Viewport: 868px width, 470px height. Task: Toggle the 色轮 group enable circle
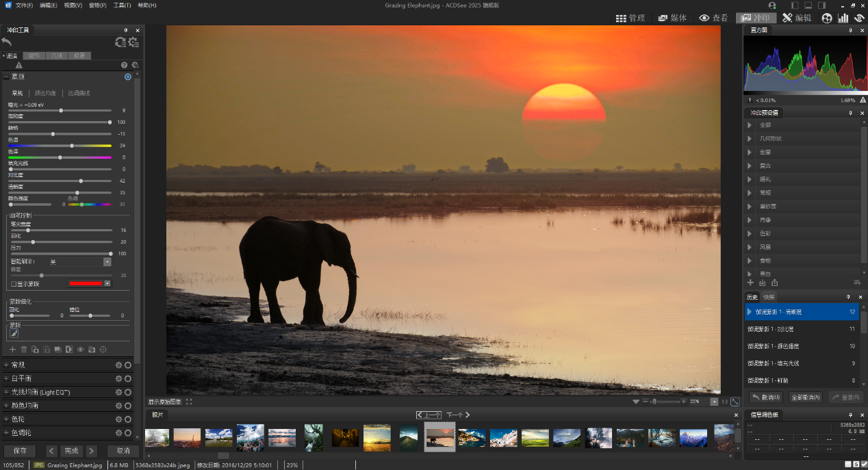pyautogui.click(x=128, y=419)
